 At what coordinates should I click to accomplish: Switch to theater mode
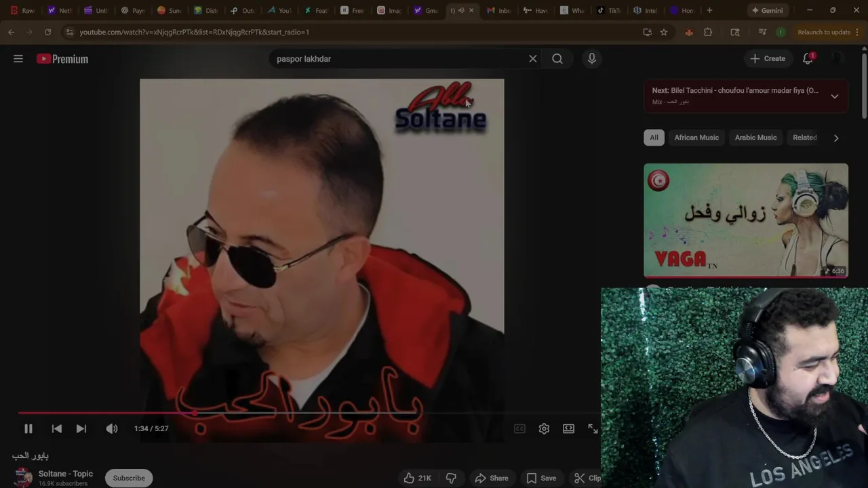[x=568, y=428]
